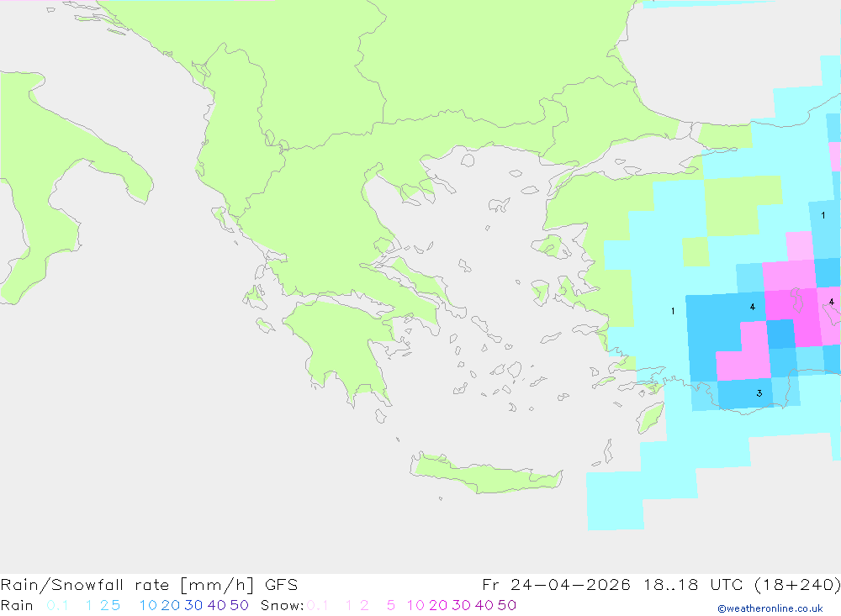Image resolution: width=841 pixels, height=616 pixels.
Task: Click the map value "4" on blue rain cell
Action: (753, 307)
